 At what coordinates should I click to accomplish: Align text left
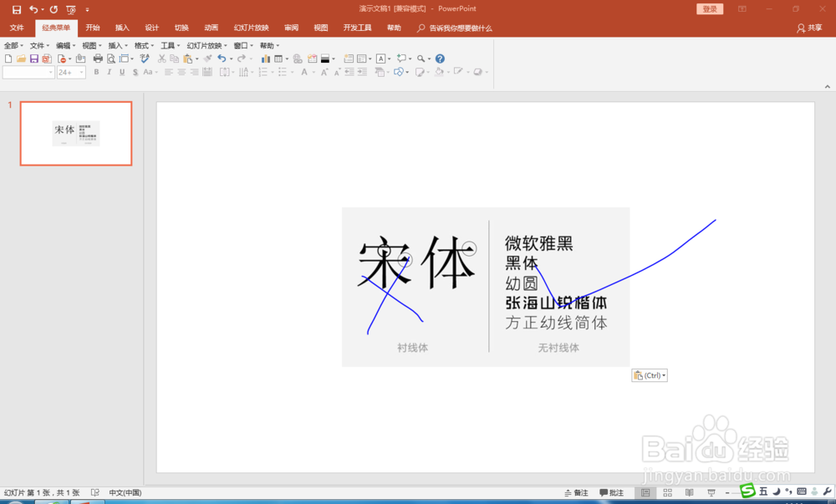point(169,72)
